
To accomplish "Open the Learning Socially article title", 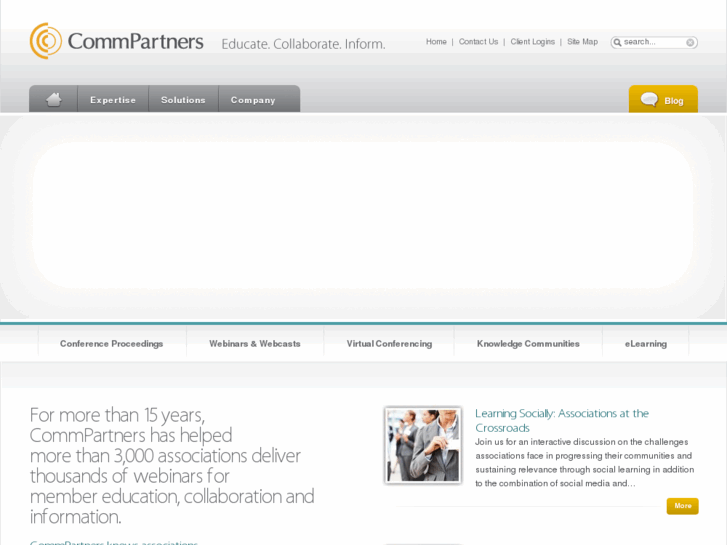I will point(562,420).
